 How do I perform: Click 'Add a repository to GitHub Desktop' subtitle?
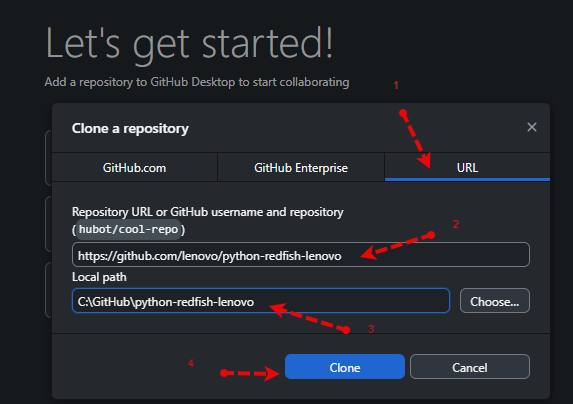point(197,82)
